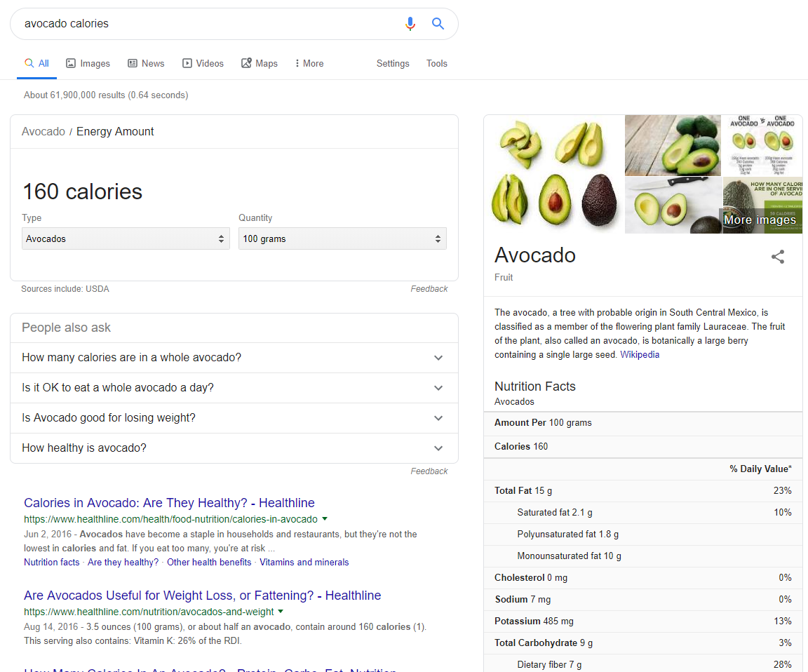Click the 'Vitamins and minerals' sitelink
Image resolution: width=808 pixels, height=672 pixels.
point(304,563)
